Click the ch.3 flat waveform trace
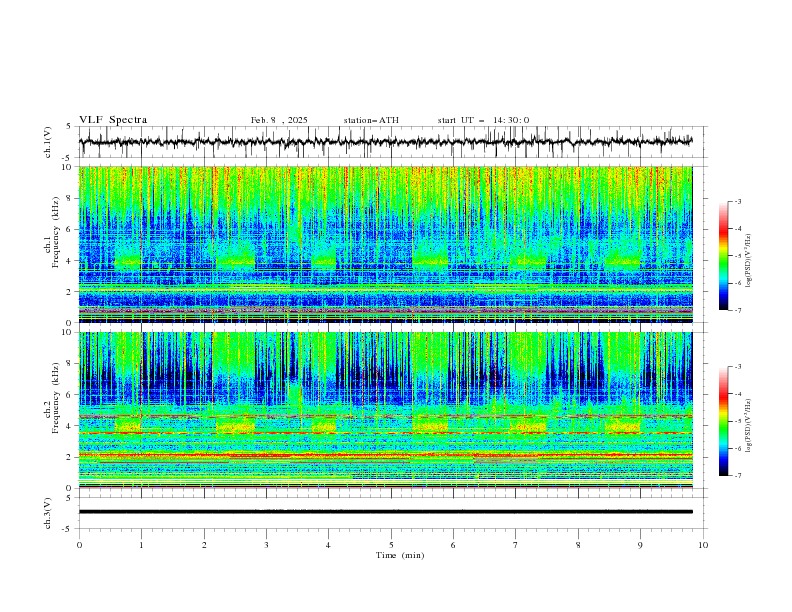The width and height of the screenshot is (792, 612). click(386, 512)
